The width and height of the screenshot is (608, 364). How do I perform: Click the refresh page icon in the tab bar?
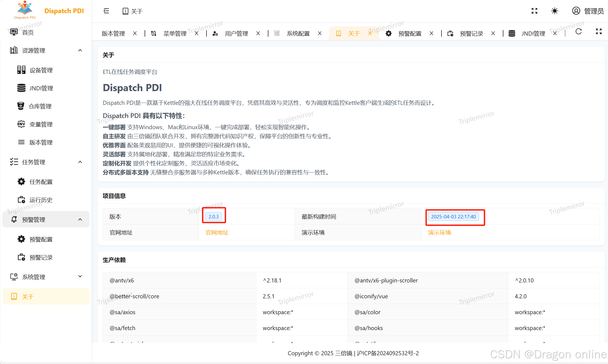(x=578, y=32)
